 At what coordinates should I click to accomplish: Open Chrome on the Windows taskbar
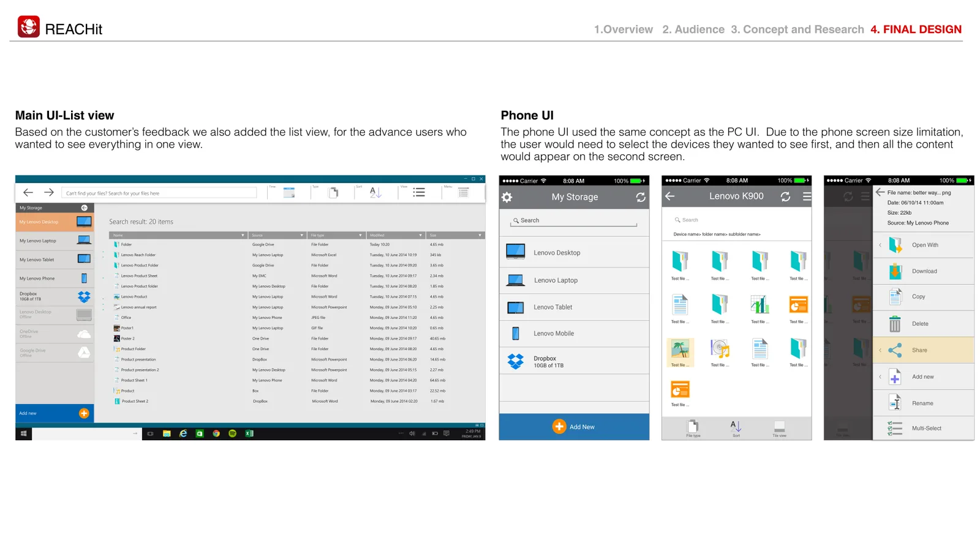point(216,433)
